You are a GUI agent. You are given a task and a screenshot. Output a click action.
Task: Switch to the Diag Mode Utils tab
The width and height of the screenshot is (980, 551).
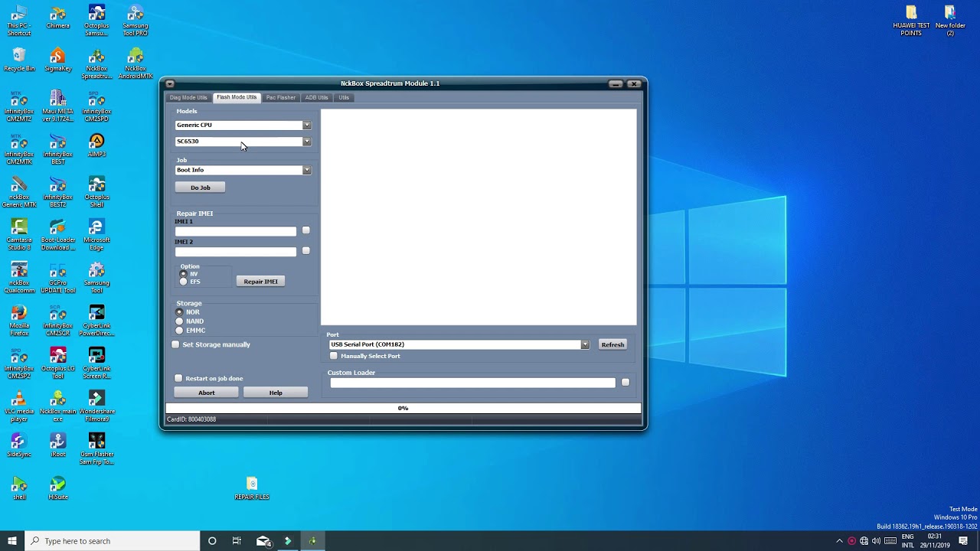188,97
